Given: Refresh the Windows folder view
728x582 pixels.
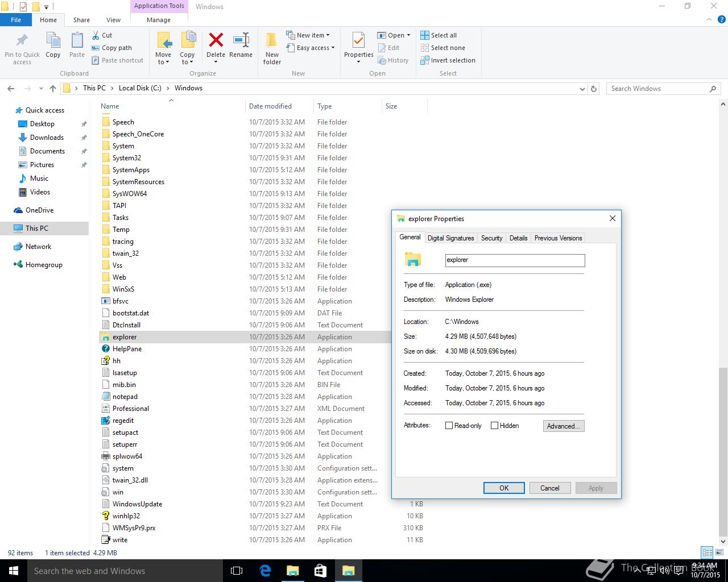Looking at the screenshot, I should (594, 89).
